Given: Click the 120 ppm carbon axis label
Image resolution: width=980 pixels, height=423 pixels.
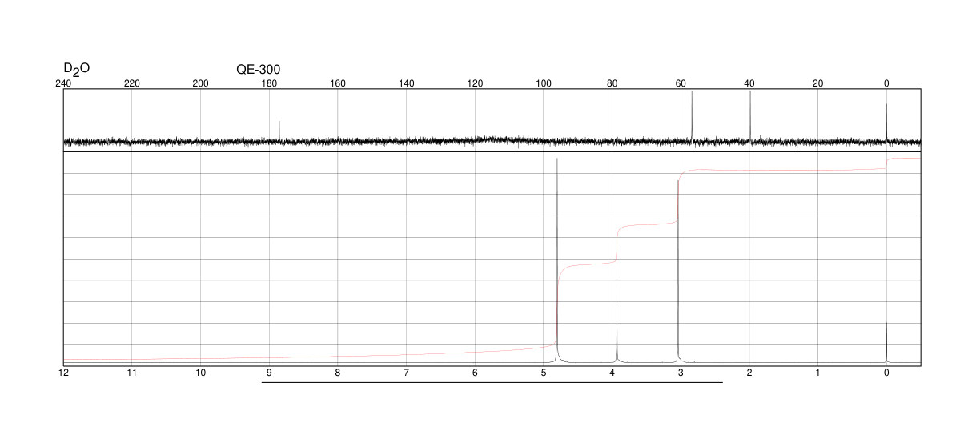Looking at the screenshot, I should pos(475,83).
